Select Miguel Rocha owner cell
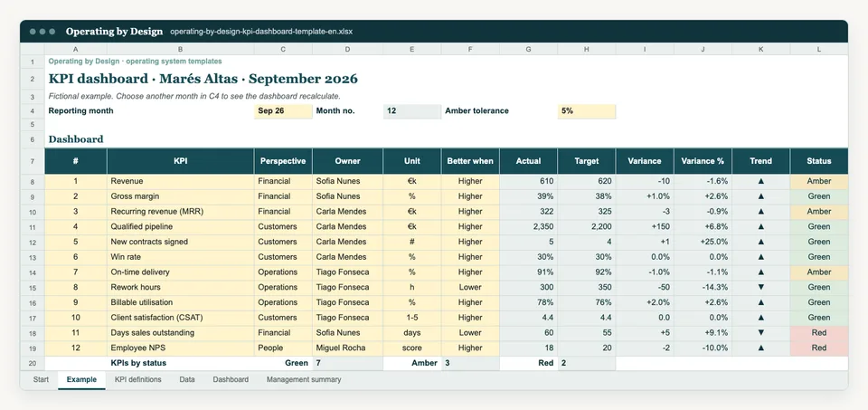Screen dimensions: 868x410 pos(347,348)
